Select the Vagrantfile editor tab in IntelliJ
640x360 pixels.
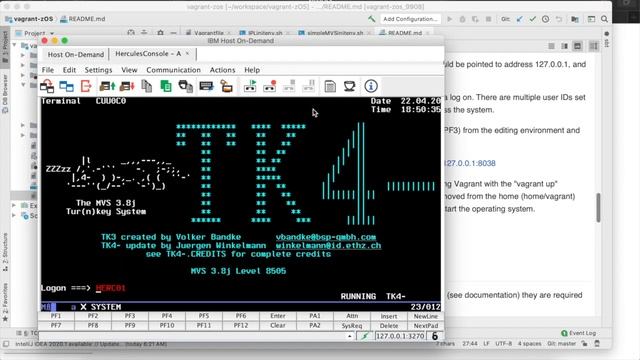pos(209,33)
